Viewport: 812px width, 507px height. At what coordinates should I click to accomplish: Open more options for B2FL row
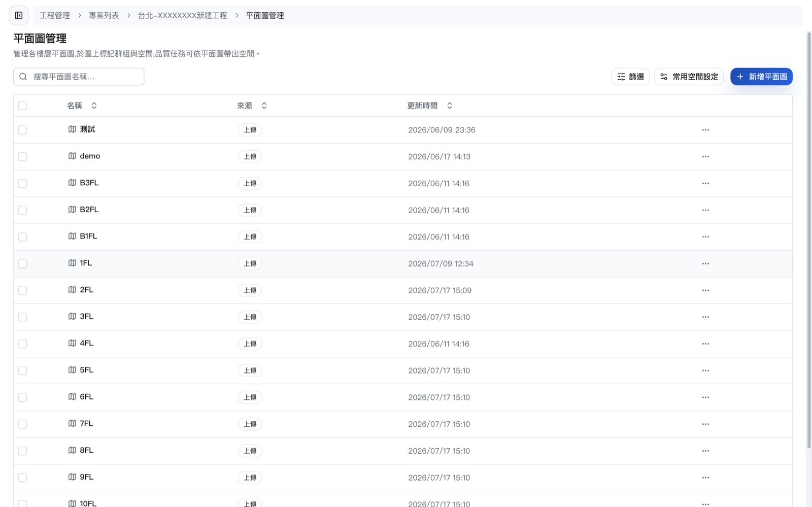(x=705, y=210)
